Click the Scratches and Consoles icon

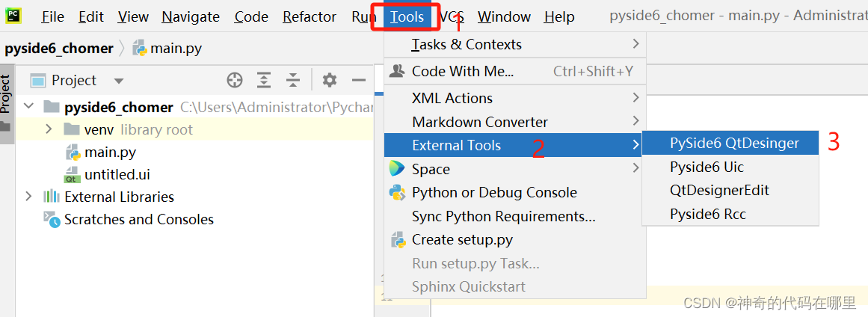click(52, 220)
